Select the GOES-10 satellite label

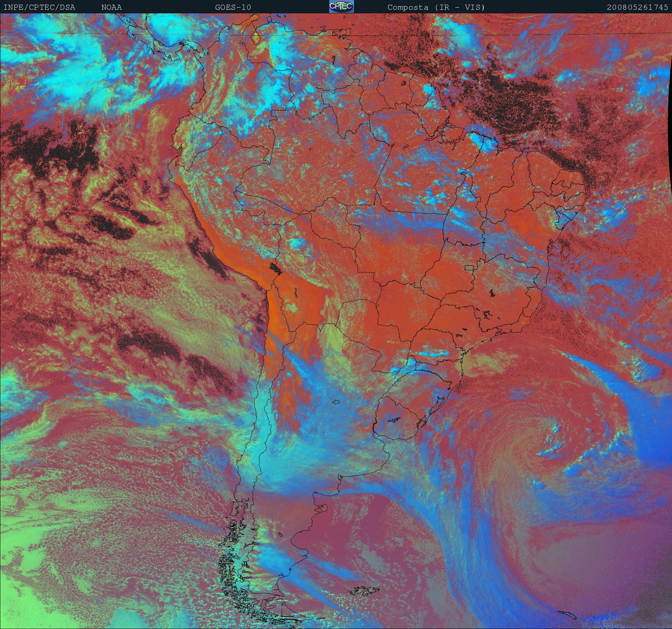tap(233, 7)
